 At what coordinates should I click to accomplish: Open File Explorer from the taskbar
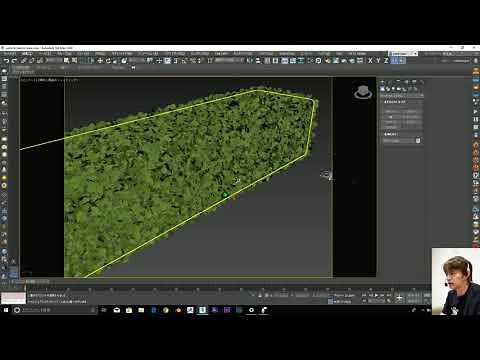141,310
